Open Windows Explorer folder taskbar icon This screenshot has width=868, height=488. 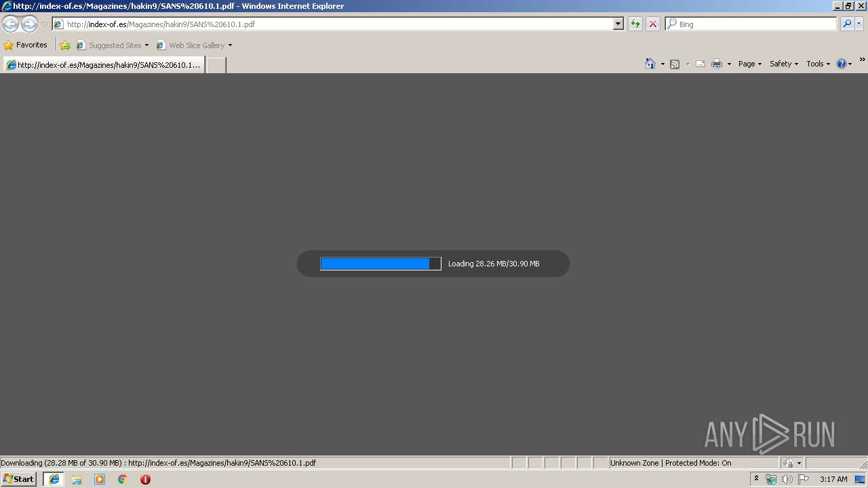77,479
